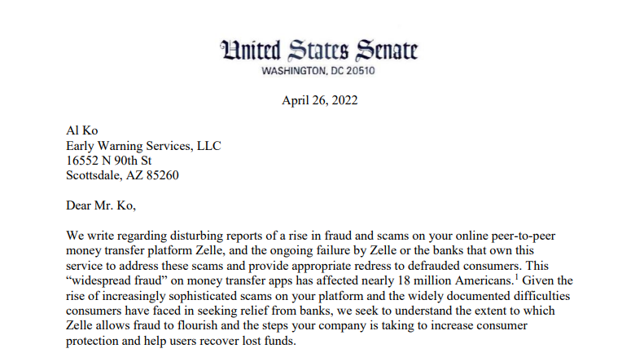Click Early Warning Services, LLC line
644x353 pixels.
(x=143, y=145)
